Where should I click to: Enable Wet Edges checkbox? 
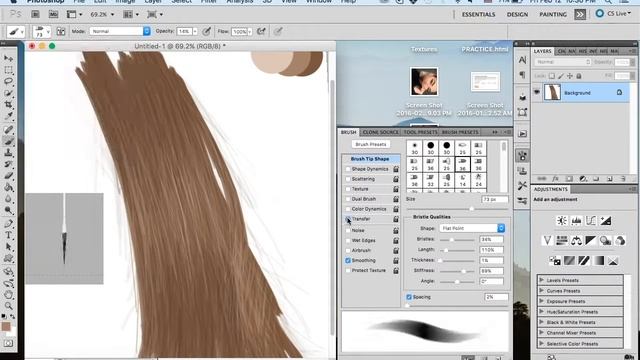348,241
